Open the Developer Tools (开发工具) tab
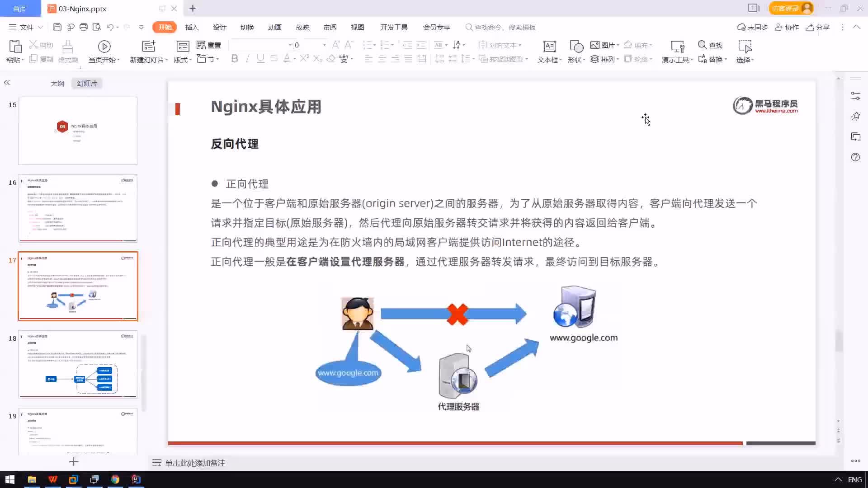 coord(394,27)
